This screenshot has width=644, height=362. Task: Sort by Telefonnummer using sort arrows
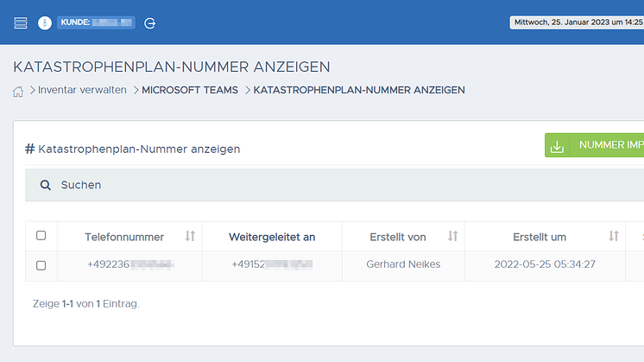[x=190, y=236]
